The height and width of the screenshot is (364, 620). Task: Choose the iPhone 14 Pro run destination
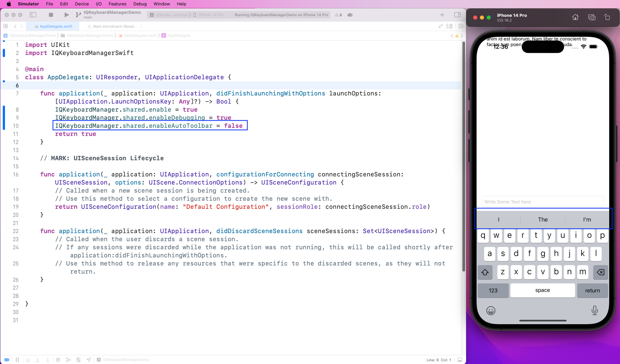(209, 15)
